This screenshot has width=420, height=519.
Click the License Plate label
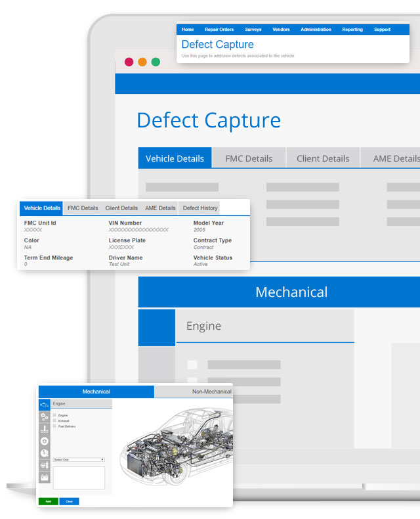point(127,240)
